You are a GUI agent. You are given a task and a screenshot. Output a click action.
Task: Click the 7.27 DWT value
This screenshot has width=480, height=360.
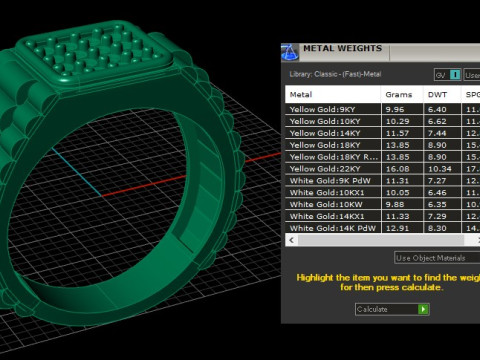437,181
